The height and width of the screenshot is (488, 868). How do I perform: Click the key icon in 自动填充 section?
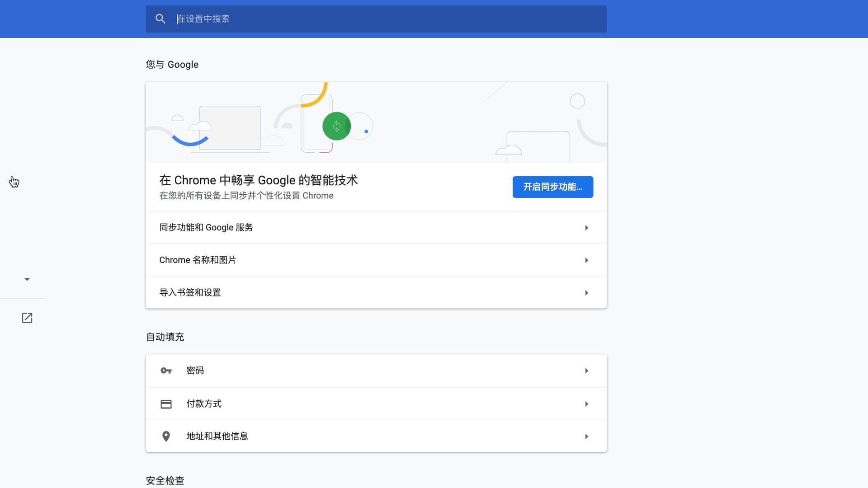point(166,370)
